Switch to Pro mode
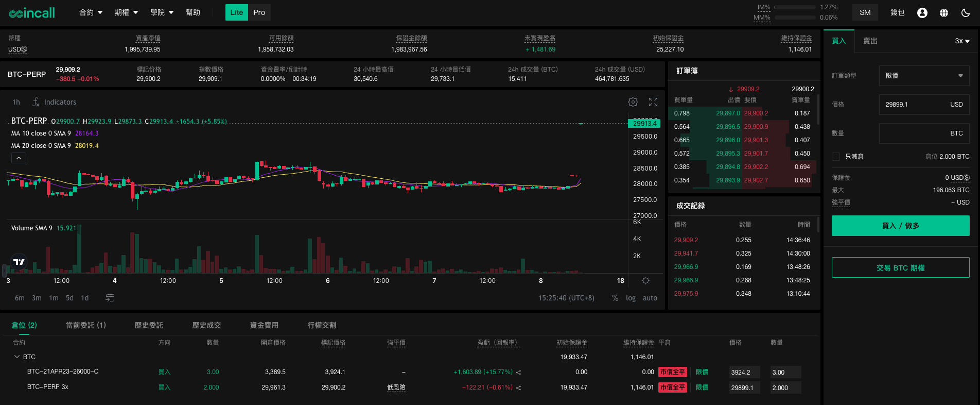This screenshot has height=405, width=980. pos(259,12)
